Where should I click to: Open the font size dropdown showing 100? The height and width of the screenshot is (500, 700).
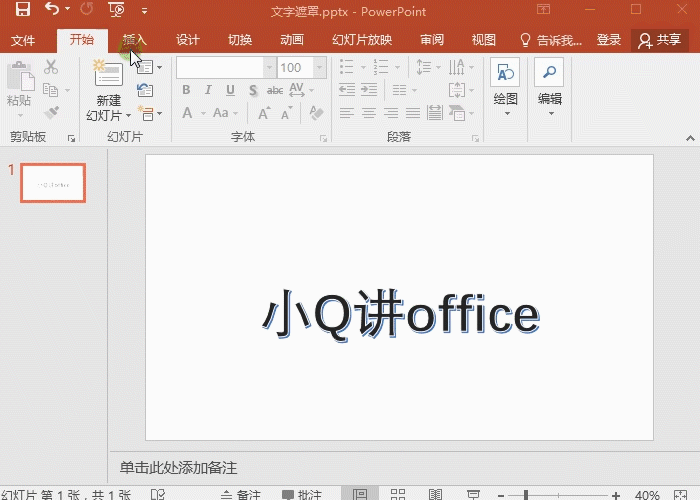[320, 68]
